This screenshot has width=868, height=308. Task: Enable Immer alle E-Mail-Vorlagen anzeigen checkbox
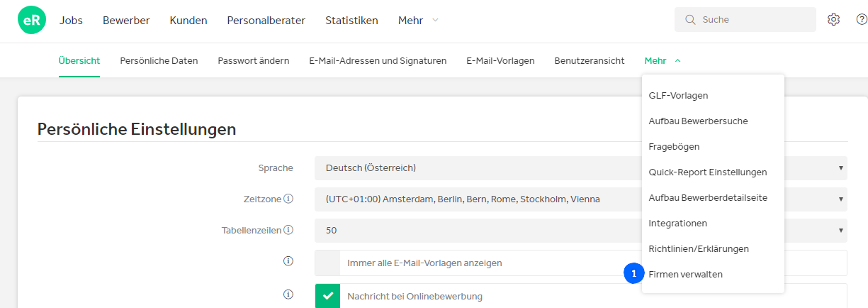327,263
